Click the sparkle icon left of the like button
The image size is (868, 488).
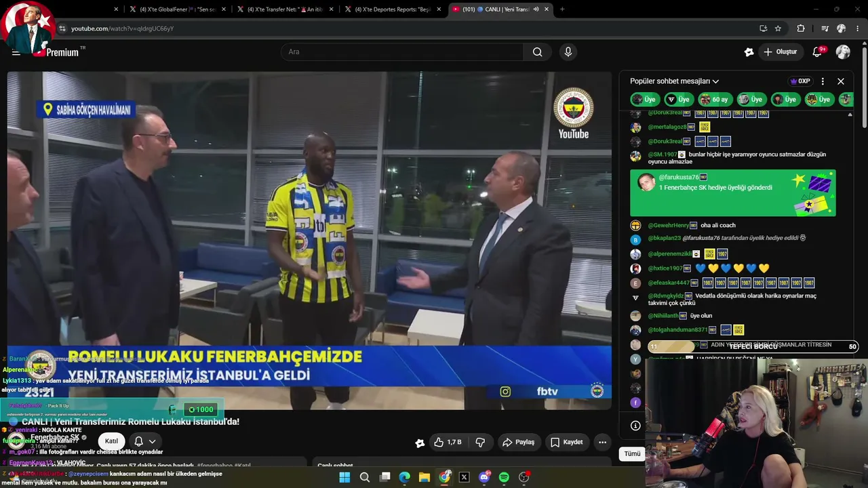click(420, 443)
